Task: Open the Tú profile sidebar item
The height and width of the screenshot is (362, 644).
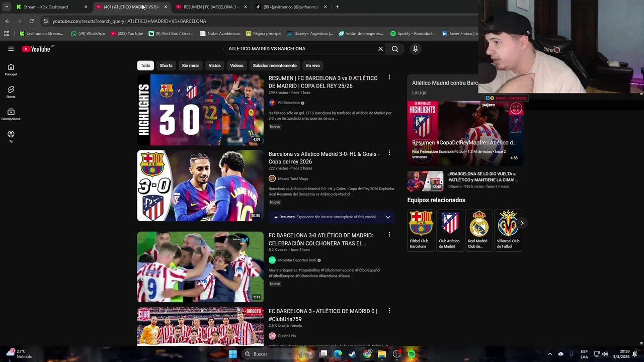Action: click(11, 136)
